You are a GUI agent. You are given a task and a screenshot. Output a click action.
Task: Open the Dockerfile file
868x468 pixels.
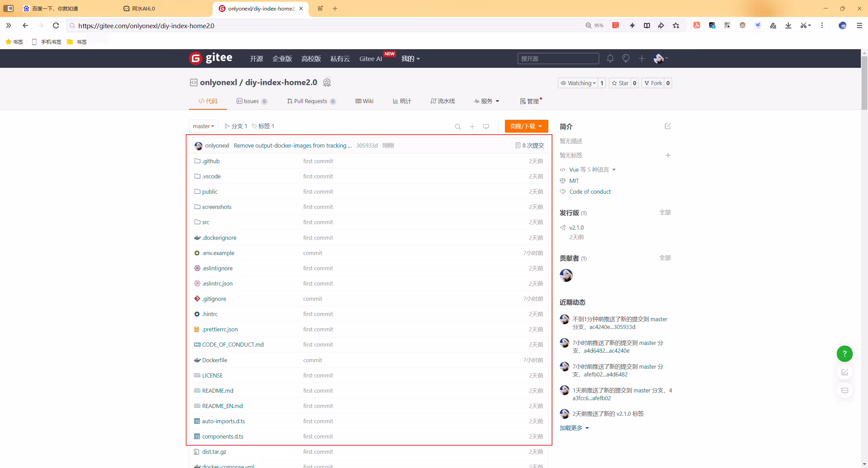pyautogui.click(x=215, y=360)
